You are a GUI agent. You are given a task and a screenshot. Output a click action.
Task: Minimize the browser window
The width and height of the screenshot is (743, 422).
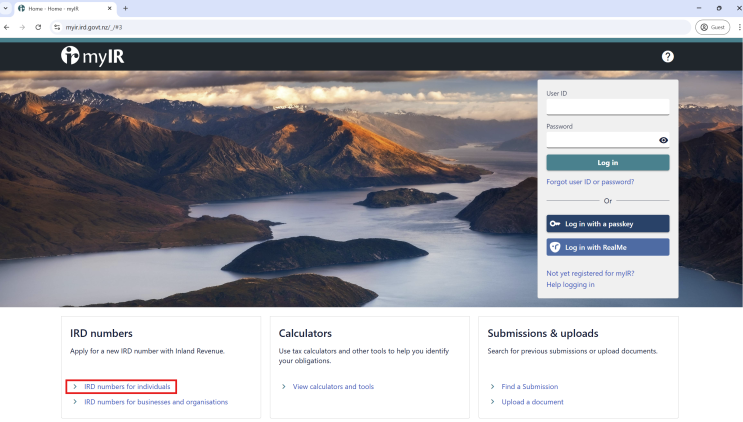click(698, 9)
